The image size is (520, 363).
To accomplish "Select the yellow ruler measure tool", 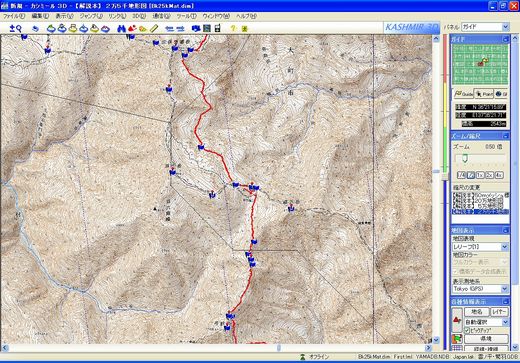I will [x=154, y=29].
